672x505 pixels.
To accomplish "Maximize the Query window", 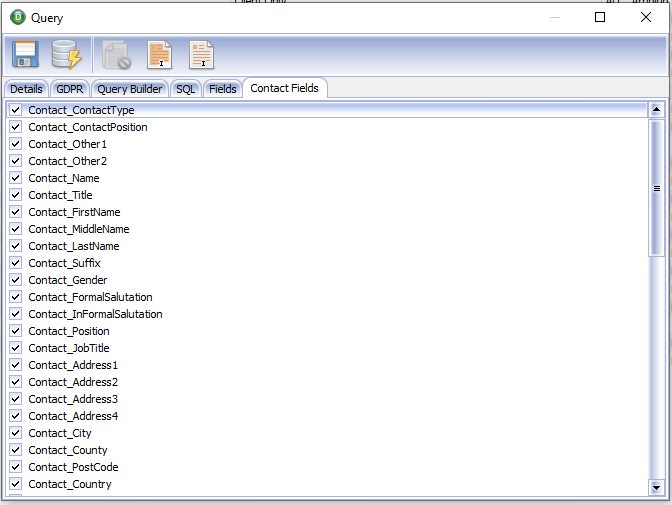I will point(600,17).
